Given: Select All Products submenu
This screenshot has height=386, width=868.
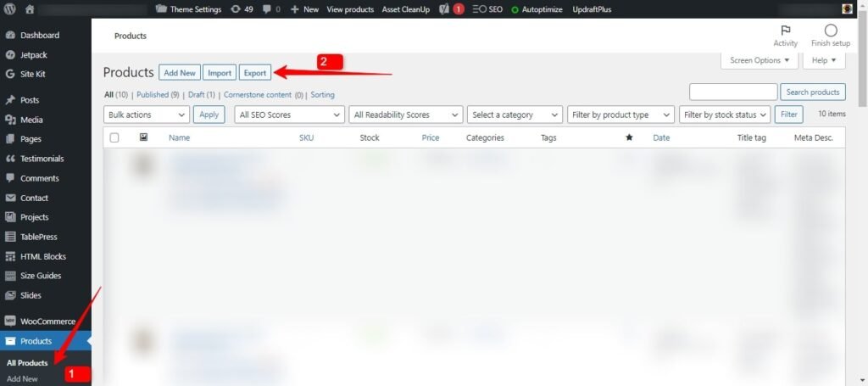Looking at the screenshot, I should [27, 363].
